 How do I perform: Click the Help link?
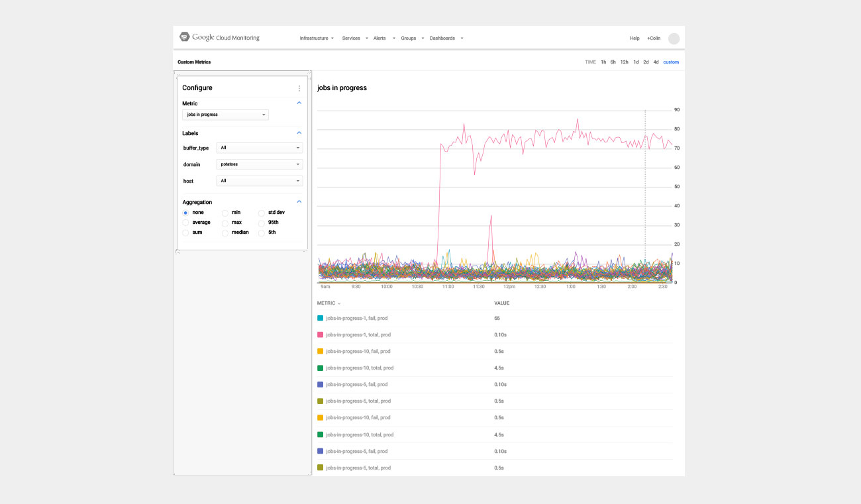pos(634,38)
